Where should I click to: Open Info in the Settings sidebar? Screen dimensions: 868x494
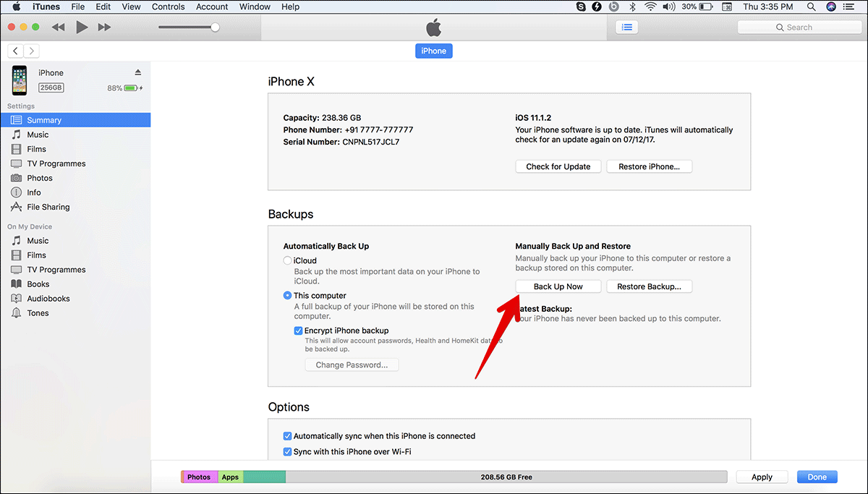[x=75, y=192]
